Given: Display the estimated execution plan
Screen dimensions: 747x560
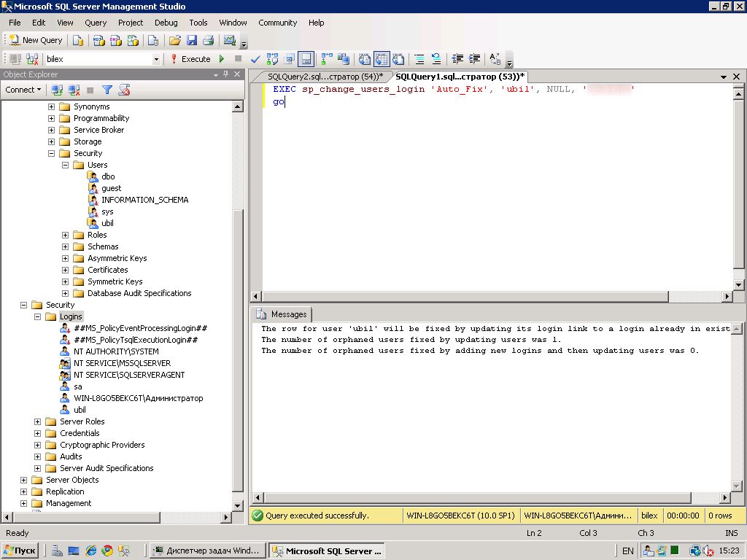Looking at the screenshot, I should pyautogui.click(x=272, y=59).
